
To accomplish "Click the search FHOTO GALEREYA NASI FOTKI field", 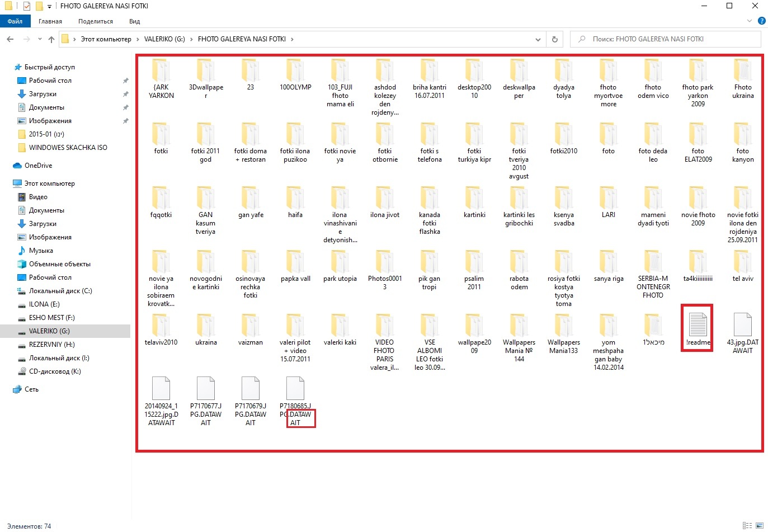I will [666, 39].
